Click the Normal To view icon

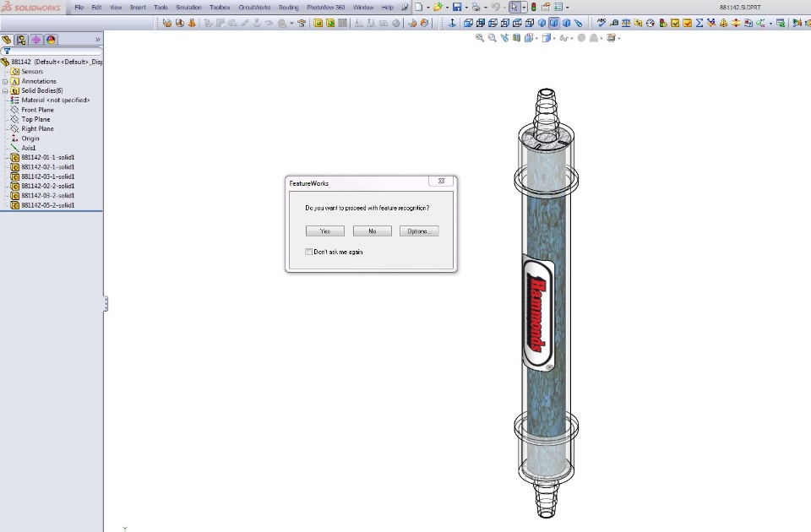tap(452, 23)
